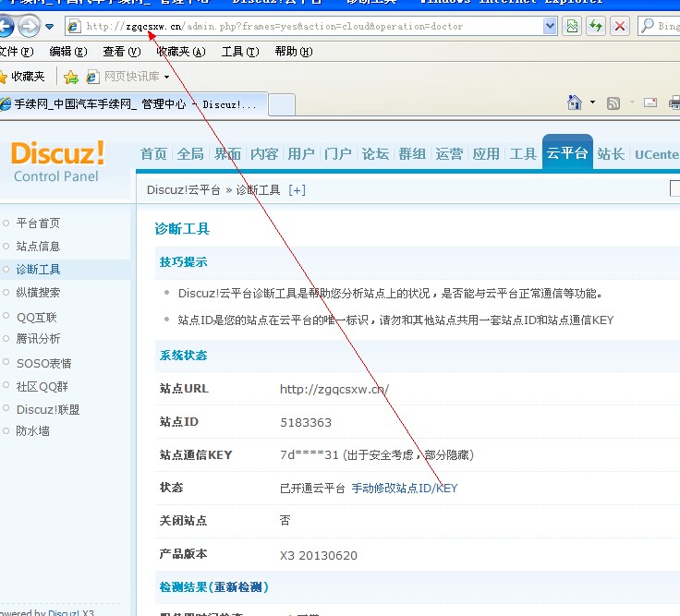Click the site URL value http://zgqcsxw.cn/
Image resolution: width=680 pixels, height=616 pixels.
pos(334,390)
